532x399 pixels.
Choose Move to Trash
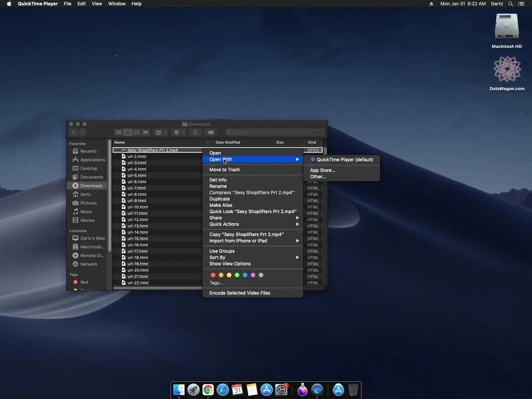pyautogui.click(x=253, y=170)
